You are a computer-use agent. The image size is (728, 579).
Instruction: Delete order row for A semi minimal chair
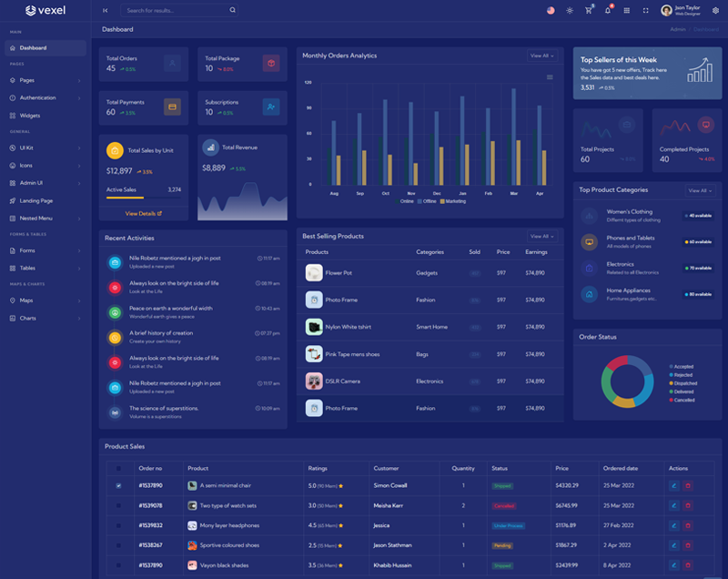[x=688, y=486]
